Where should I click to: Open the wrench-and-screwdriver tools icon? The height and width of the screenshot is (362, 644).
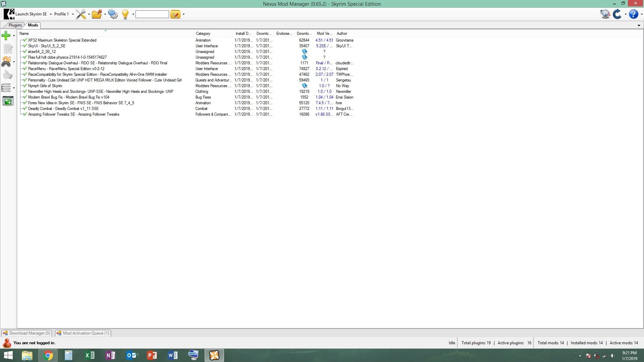81,14
